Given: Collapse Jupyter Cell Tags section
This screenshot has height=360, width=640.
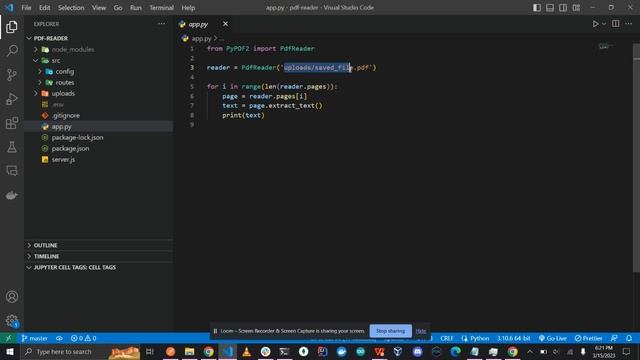Looking at the screenshot, I should [x=99, y=267].
